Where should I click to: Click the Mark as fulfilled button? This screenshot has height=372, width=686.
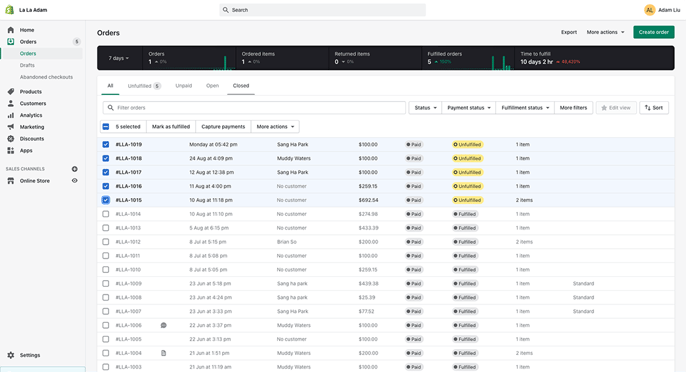coord(171,126)
